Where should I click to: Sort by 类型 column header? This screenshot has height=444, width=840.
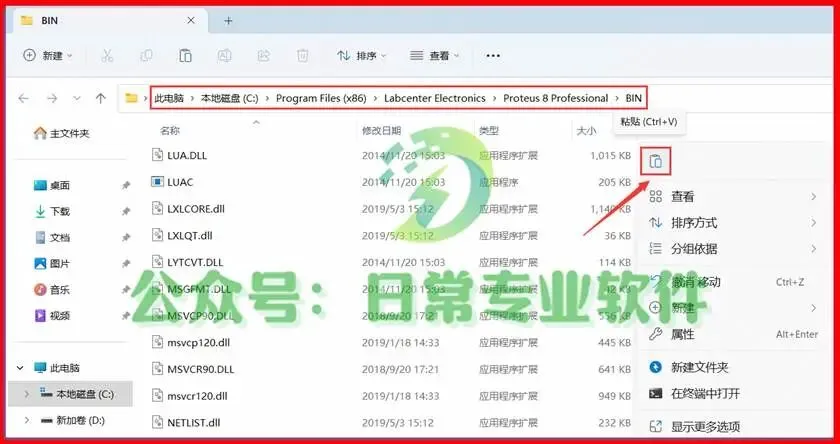pos(489,130)
